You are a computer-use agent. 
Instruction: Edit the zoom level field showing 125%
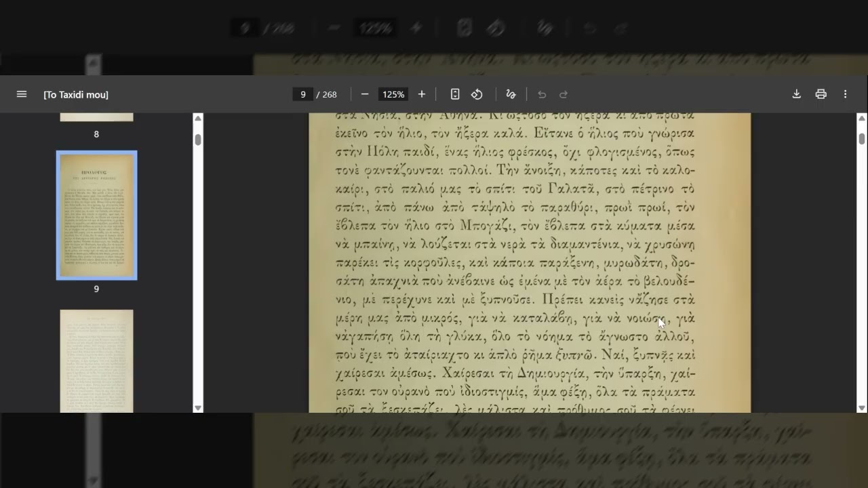(x=393, y=94)
